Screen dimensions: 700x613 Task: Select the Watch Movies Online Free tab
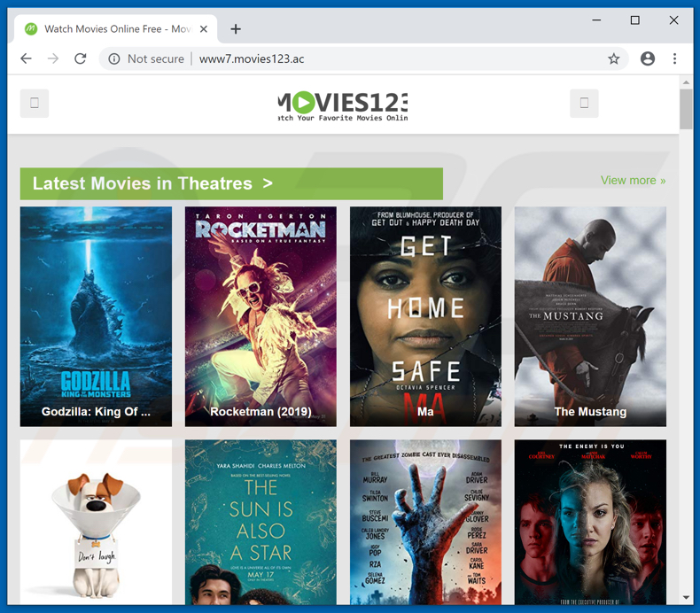tap(115, 29)
